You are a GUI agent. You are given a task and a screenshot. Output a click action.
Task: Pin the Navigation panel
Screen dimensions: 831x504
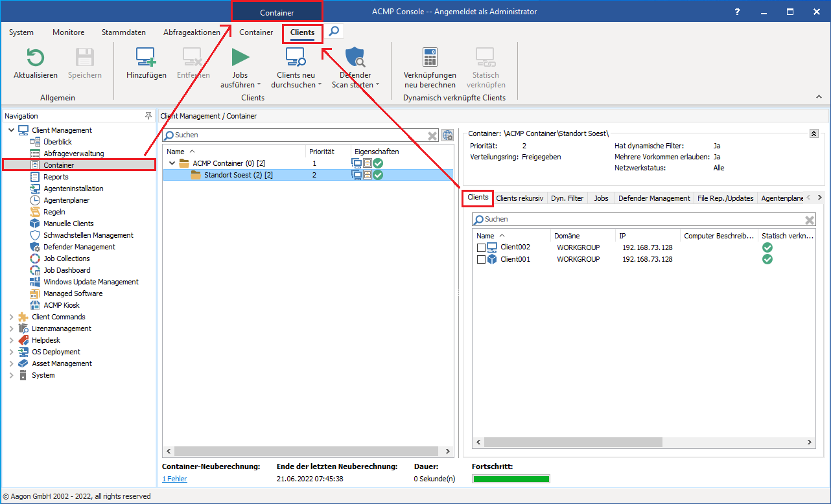click(x=148, y=115)
